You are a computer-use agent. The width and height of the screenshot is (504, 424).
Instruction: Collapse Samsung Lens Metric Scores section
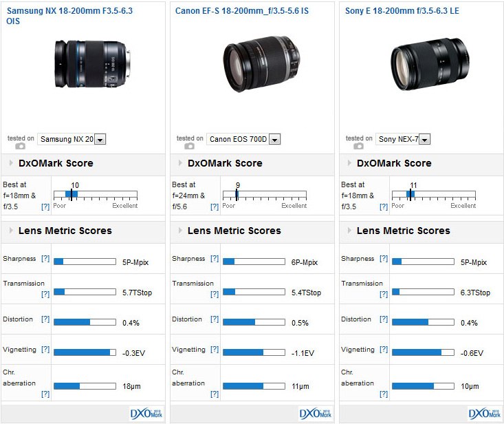(x=11, y=231)
